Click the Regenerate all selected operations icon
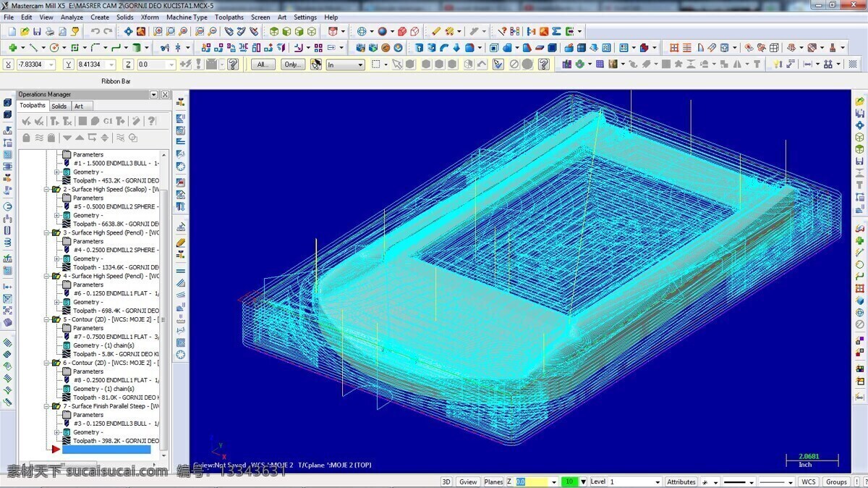 54,121
